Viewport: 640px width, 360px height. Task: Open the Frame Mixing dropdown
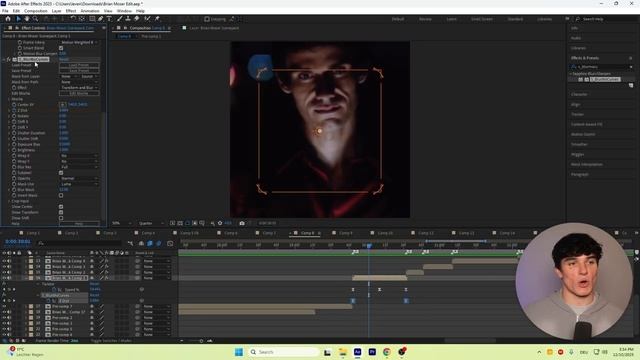tap(79, 42)
